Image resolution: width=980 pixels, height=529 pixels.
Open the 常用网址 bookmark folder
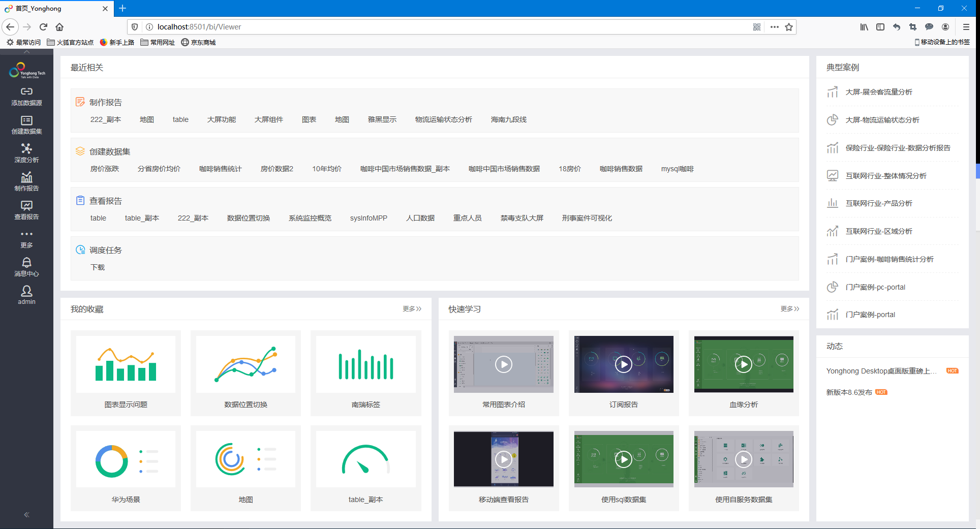[158, 43]
